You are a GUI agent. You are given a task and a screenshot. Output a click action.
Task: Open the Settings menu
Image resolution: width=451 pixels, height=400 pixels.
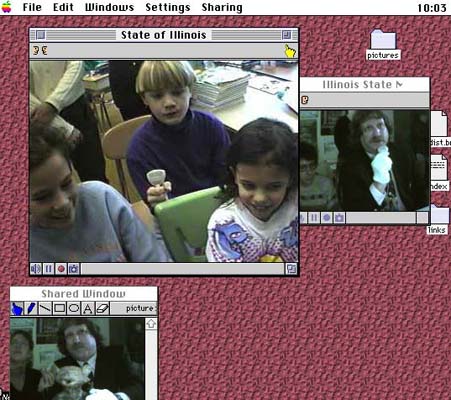tap(168, 7)
